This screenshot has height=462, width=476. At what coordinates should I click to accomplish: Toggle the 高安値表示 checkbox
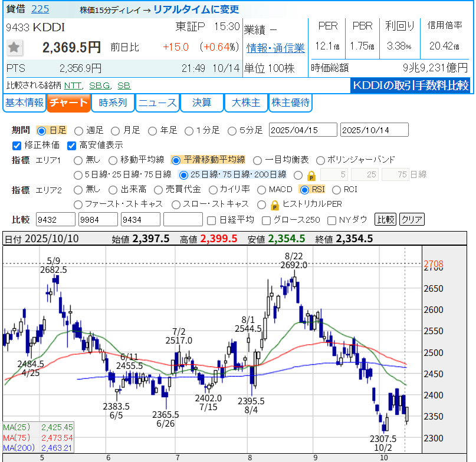(x=72, y=145)
